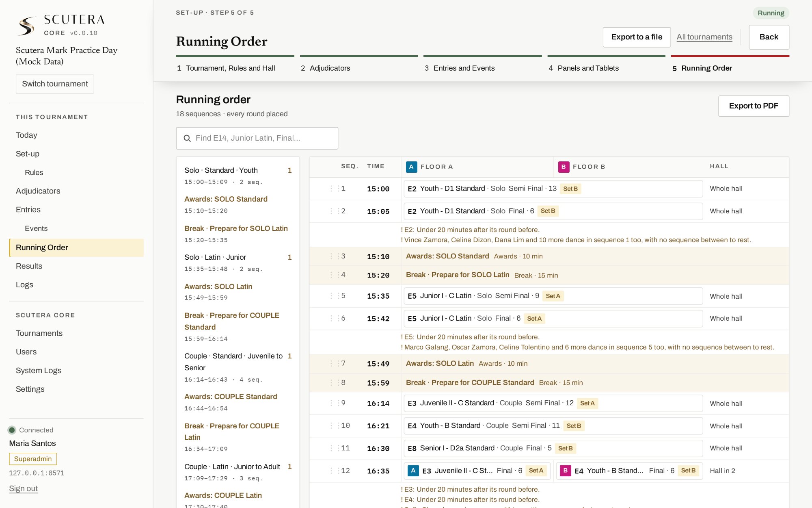Click E8 Senior I - D2a Standard entry
This screenshot has width=812, height=508.
[x=553, y=448]
